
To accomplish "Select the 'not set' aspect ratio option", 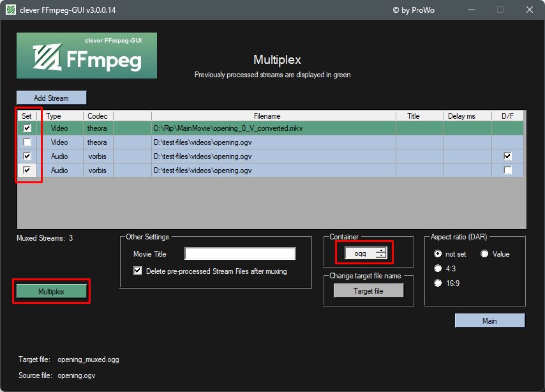I will tap(438, 253).
